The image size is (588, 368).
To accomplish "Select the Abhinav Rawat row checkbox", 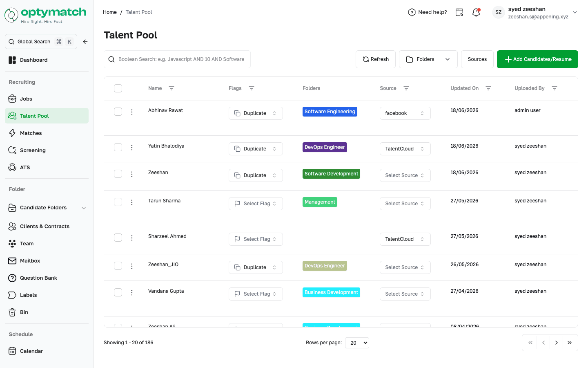I will click(x=118, y=112).
